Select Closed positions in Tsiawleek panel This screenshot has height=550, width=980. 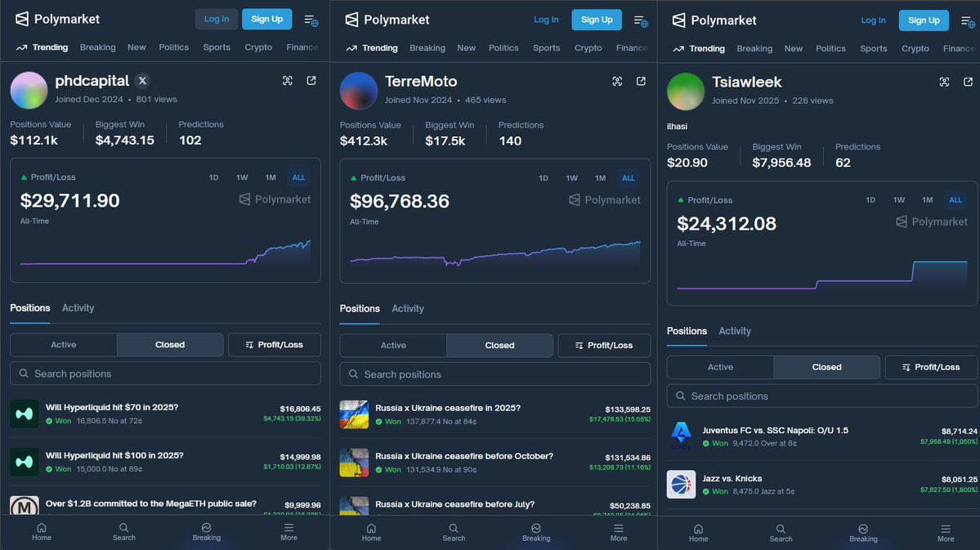pos(827,367)
